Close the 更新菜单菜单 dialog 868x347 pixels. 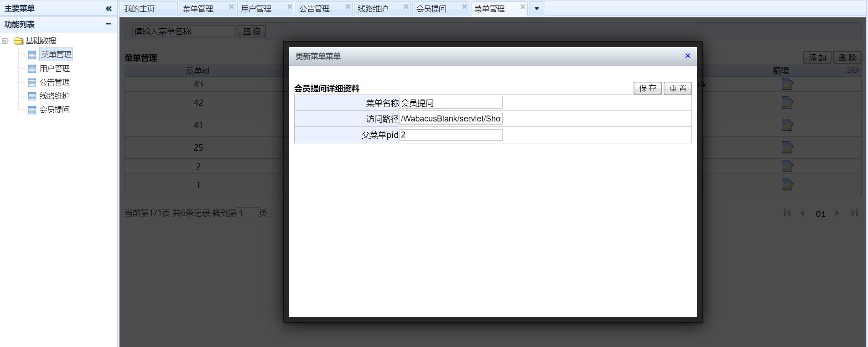(x=688, y=56)
